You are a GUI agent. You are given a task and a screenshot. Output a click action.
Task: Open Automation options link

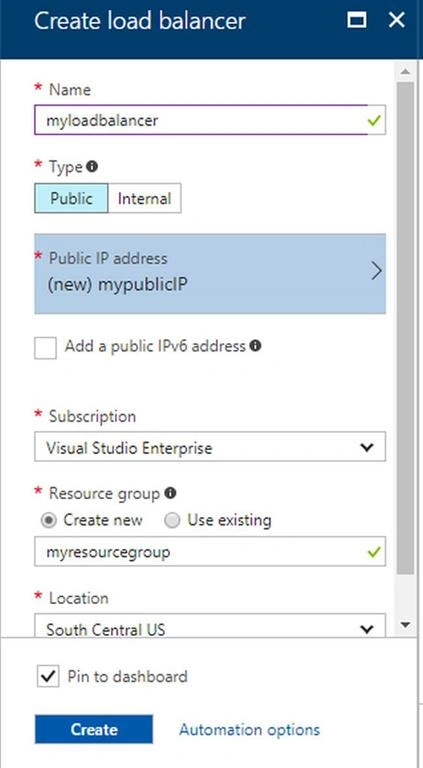tap(250, 730)
